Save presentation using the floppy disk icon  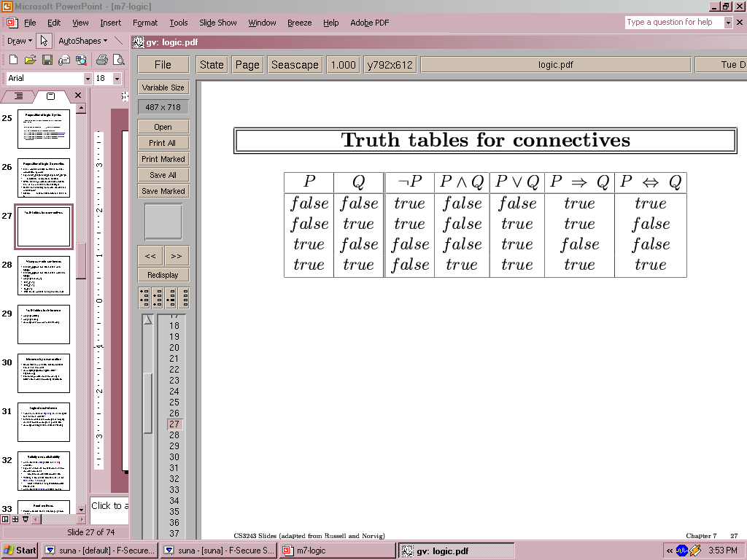coord(47,60)
